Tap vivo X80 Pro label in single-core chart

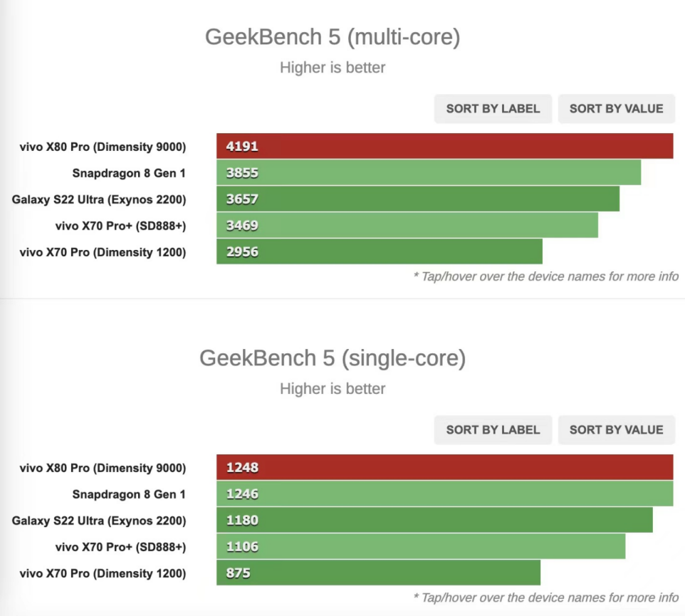103,468
